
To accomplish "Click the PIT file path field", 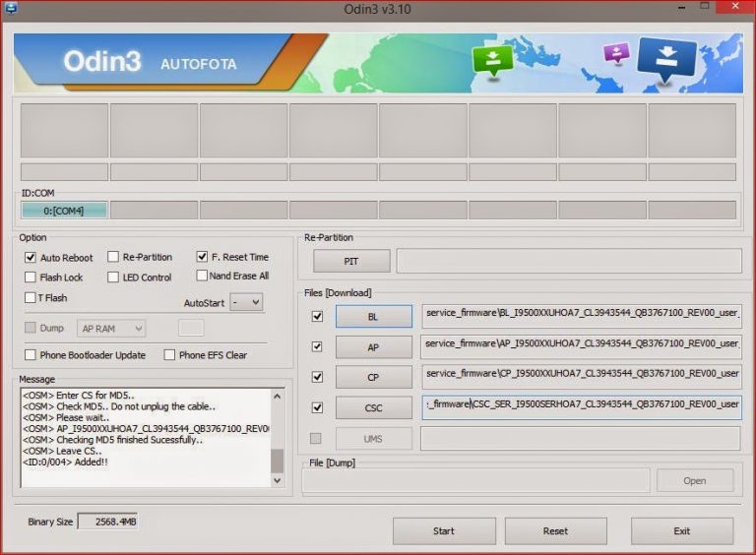I will tap(569, 261).
